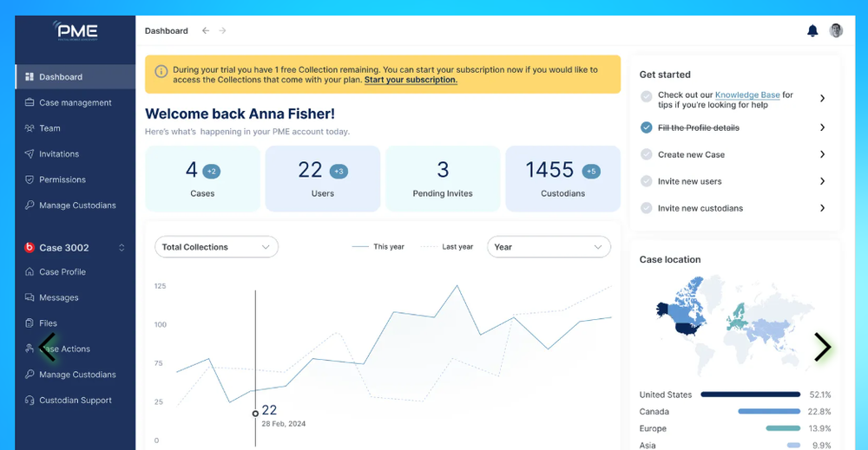Click the Start your subscription link
The height and width of the screenshot is (450, 868).
tap(411, 80)
